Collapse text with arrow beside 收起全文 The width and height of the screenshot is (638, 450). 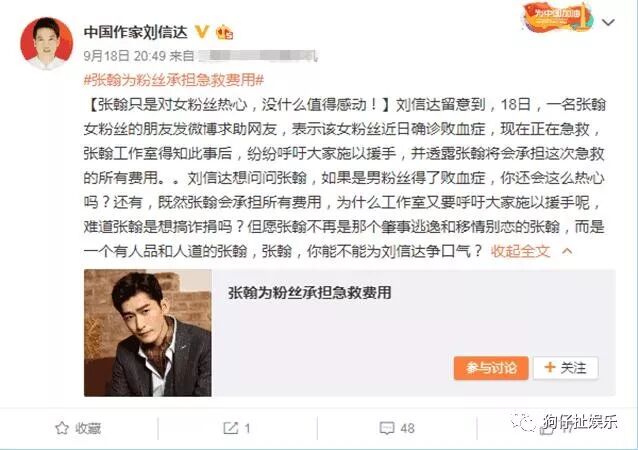click(x=567, y=251)
